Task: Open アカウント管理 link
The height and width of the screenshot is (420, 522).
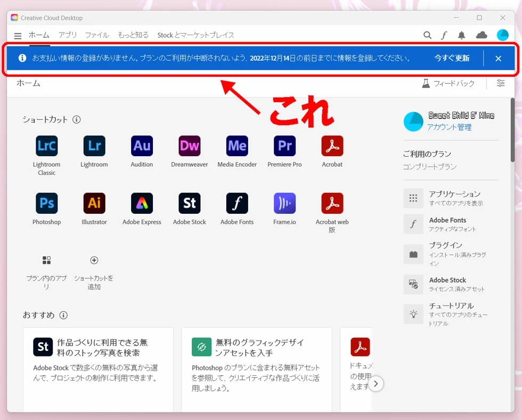Action: [449, 127]
